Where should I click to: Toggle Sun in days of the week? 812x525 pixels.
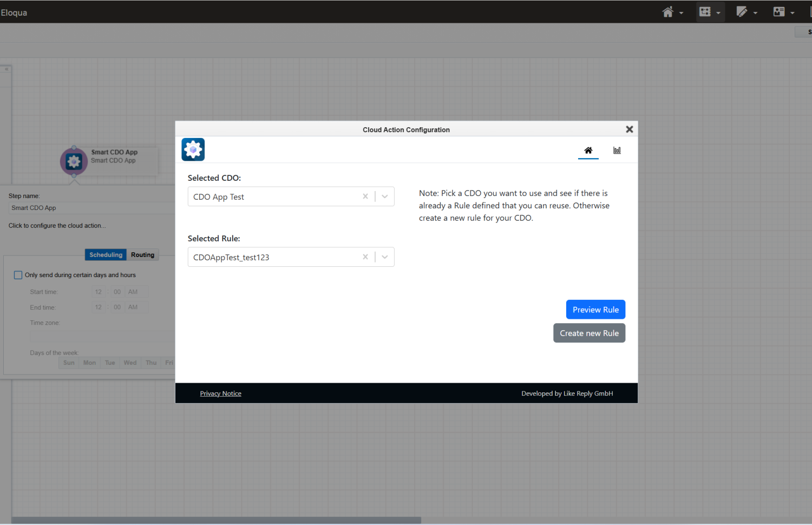pos(69,363)
